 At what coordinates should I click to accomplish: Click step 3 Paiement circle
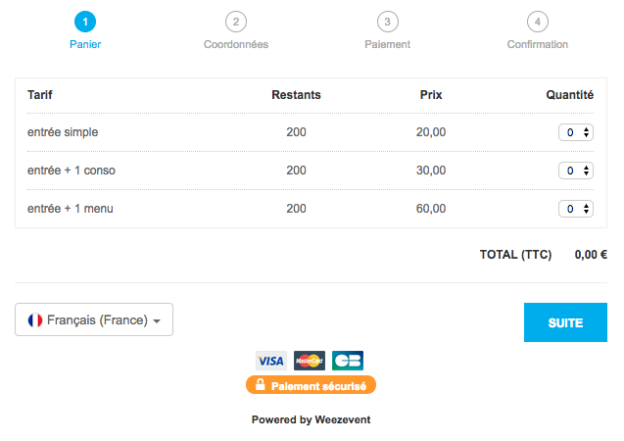tap(387, 21)
